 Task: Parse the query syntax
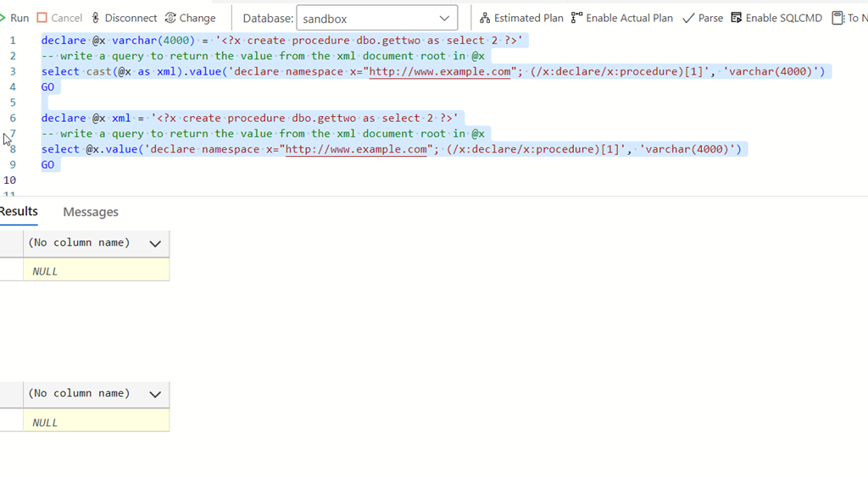[703, 18]
